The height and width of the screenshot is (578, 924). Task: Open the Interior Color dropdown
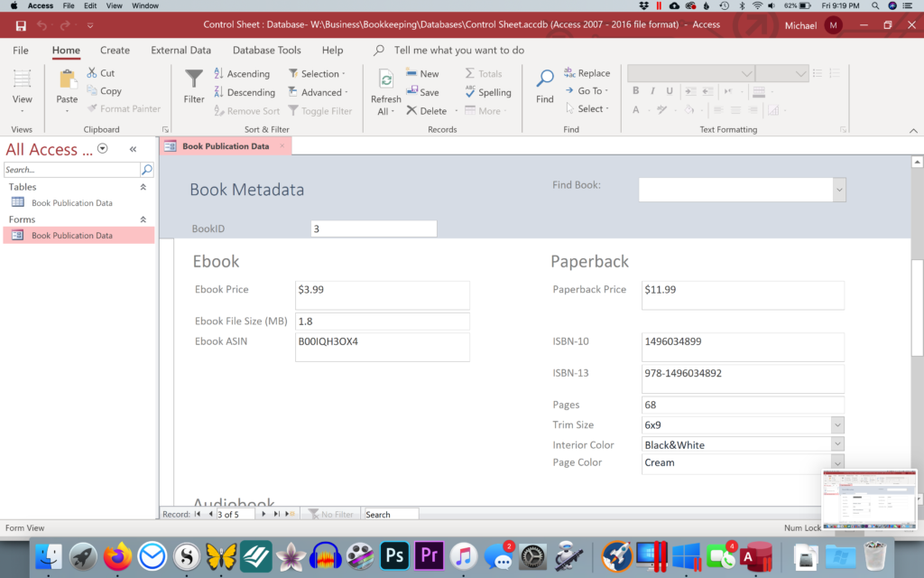click(x=837, y=444)
